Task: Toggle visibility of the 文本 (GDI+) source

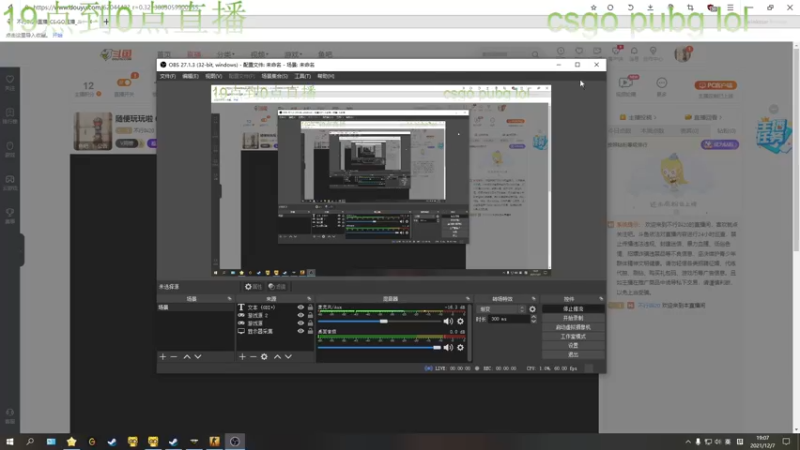Action: click(301, 308)
